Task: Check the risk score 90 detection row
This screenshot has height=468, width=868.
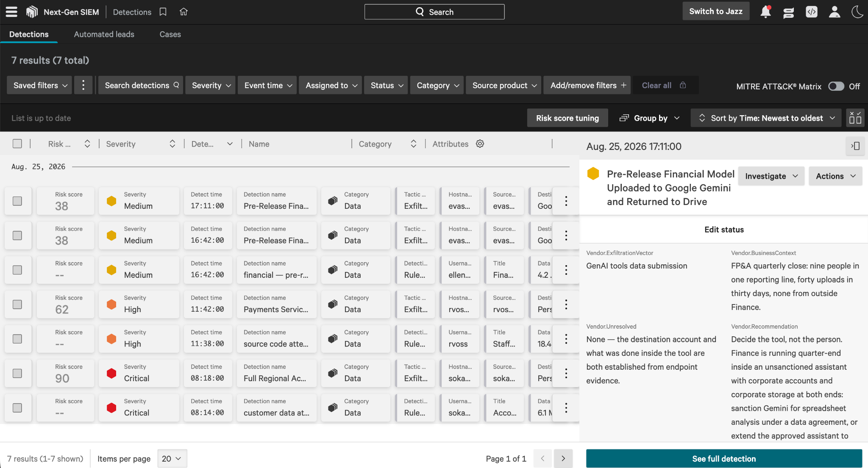Action: pyautogui.click(x=17, y=373)
